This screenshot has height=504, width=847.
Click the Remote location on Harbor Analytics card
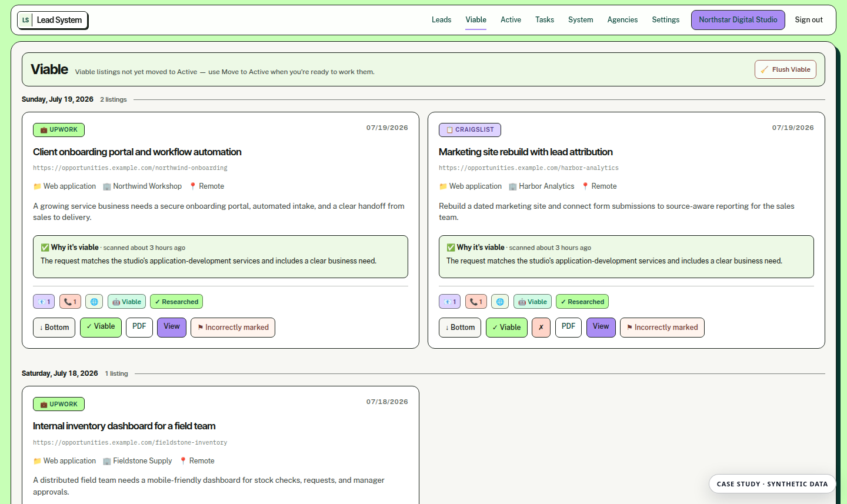[x=599, y=186]
